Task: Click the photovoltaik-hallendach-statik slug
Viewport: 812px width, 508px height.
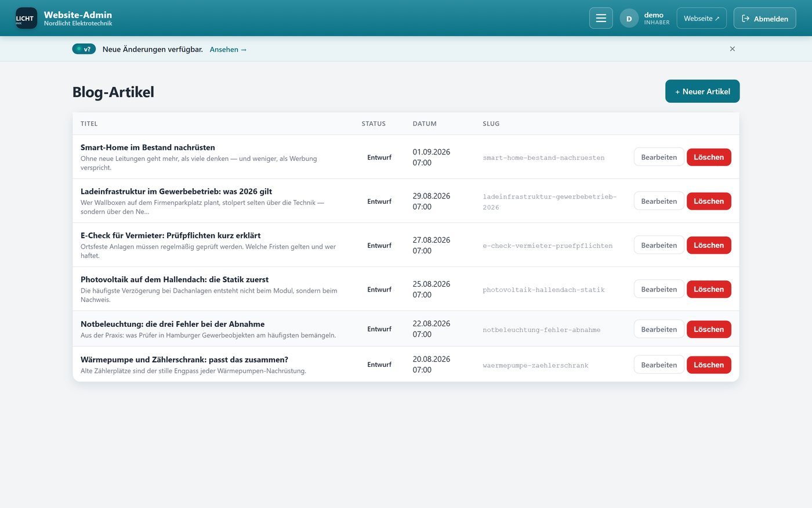Action: pos(543,290)
